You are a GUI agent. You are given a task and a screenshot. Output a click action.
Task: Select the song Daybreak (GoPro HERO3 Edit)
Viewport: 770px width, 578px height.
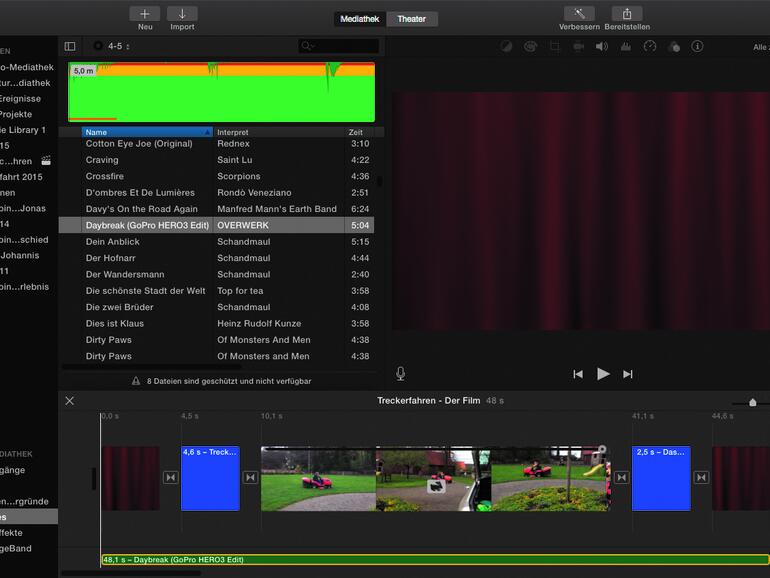147,225
